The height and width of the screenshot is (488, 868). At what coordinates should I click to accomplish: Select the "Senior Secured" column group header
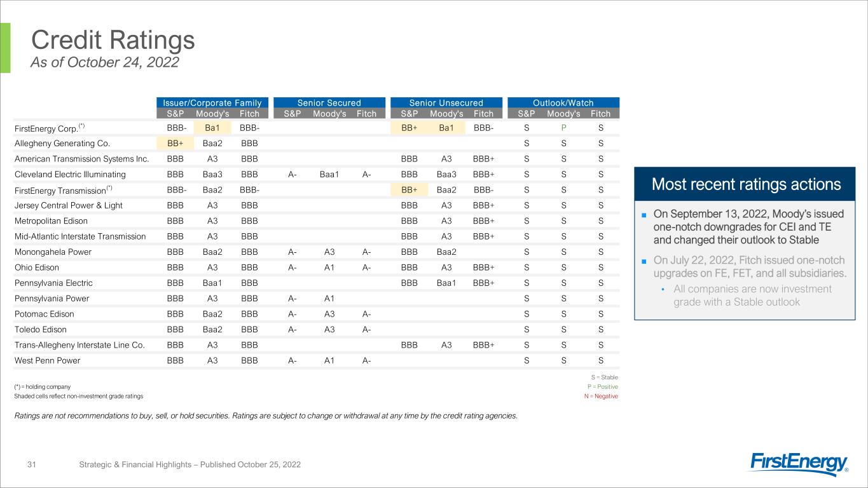point(329,103)
